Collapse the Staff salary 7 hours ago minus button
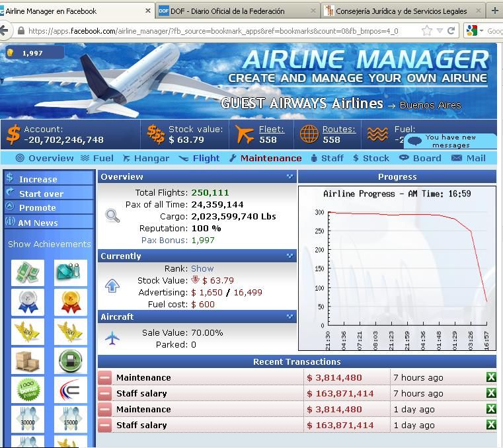 pos(104,393)
